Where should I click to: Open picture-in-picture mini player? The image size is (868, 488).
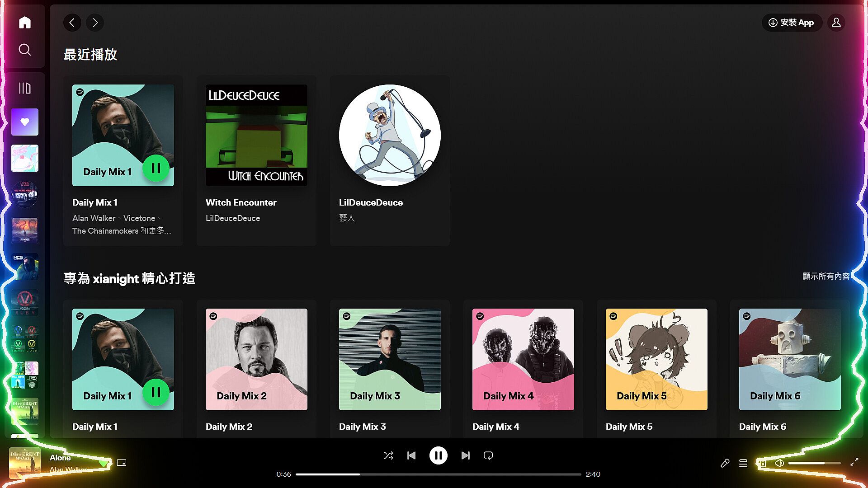pos(122,463)
